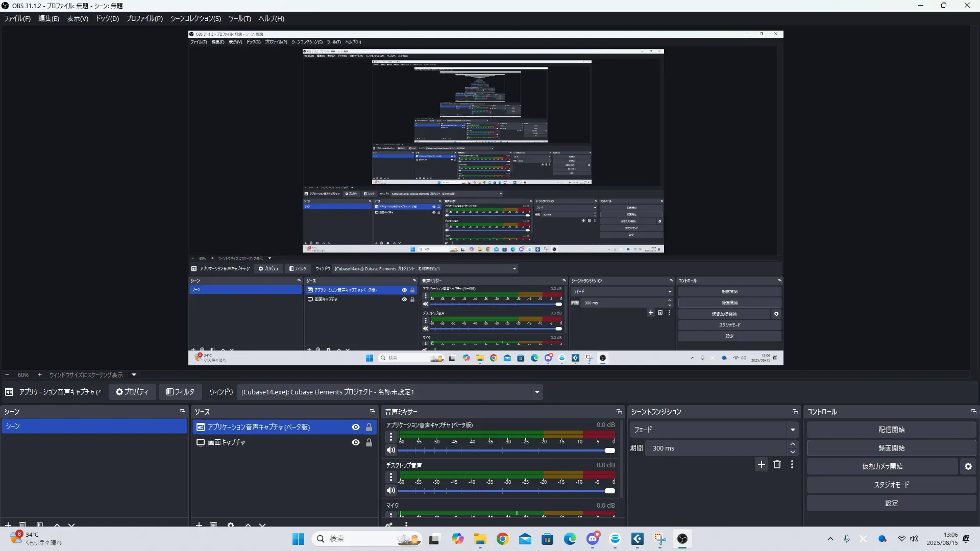Click the 録画開始 button

point(891,448)
